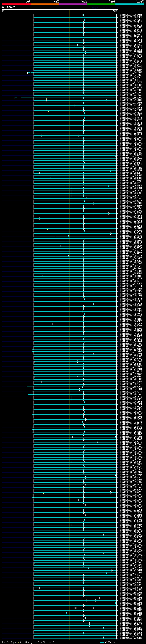146x644 pixels.
Task: Click the query end position 517
Action: point(115,11)
